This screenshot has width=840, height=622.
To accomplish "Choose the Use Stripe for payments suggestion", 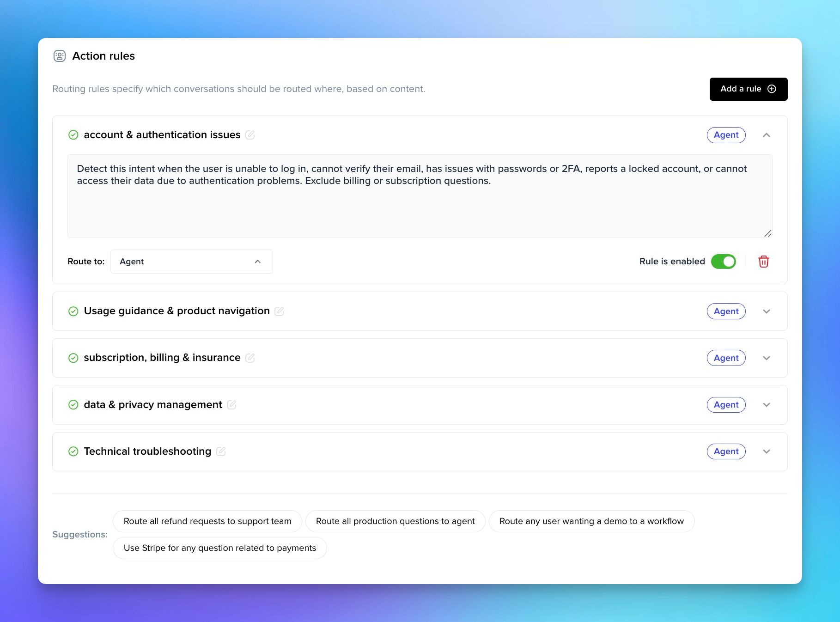I will [219, 548].
